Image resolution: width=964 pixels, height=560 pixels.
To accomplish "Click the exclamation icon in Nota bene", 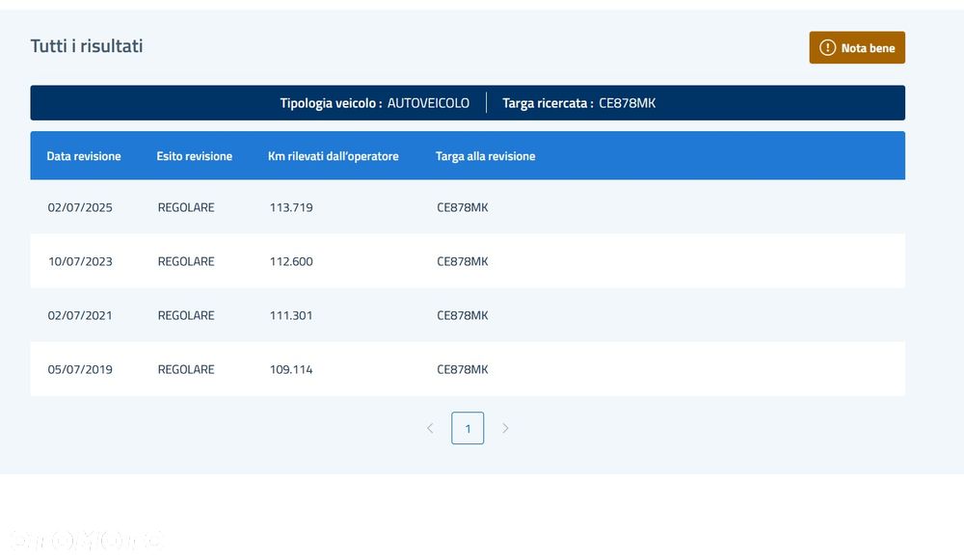I will [x=827, y=47].
